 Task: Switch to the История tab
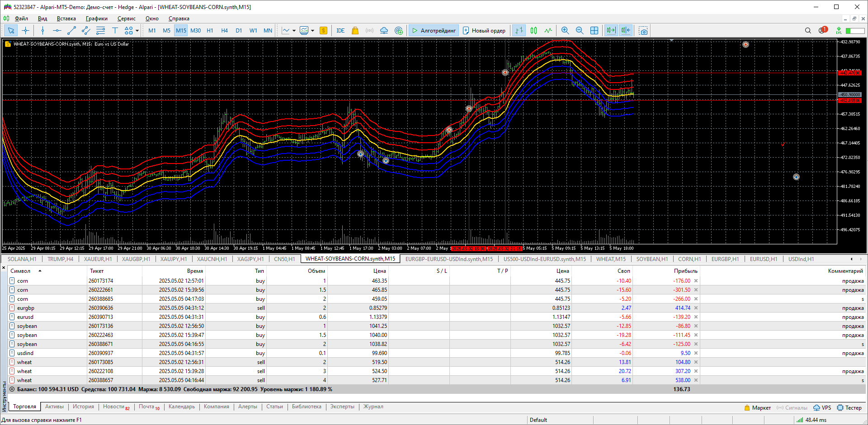click(83, 406)
